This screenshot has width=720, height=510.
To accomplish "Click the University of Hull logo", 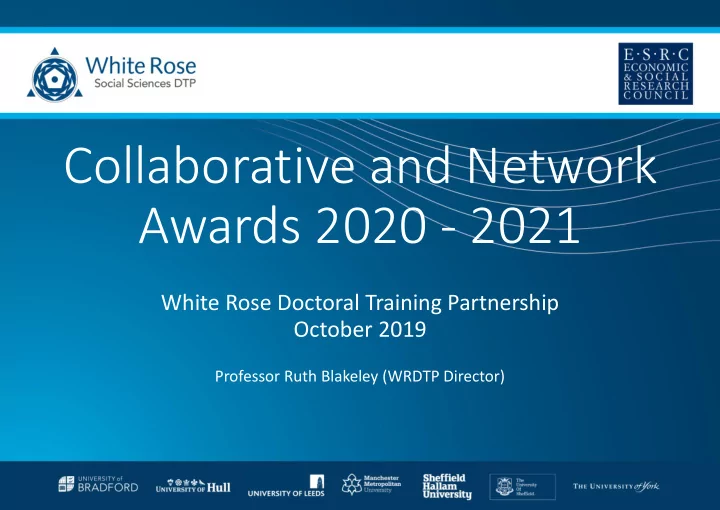I will 193,486.
